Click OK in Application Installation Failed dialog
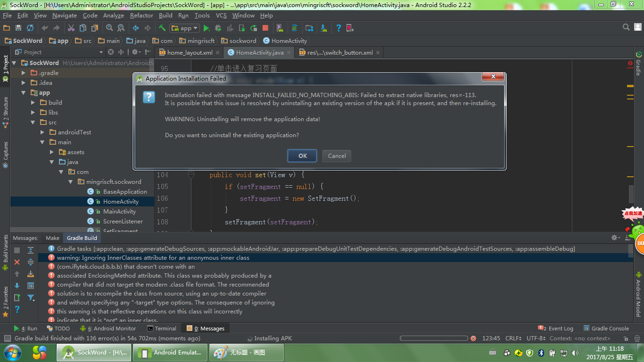Screen dimensions: 644x362 (303, 156)
